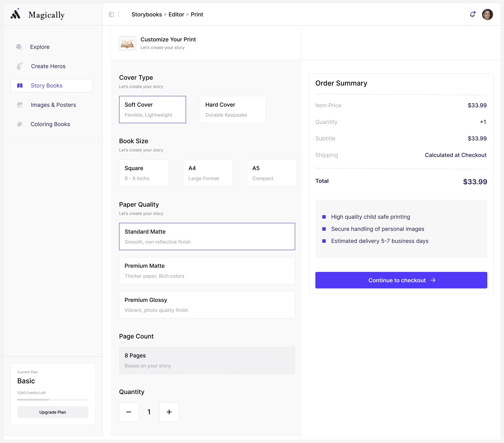Click the Images & Posters picture icon
The image size is (504, 443).
tap(20, 105)
